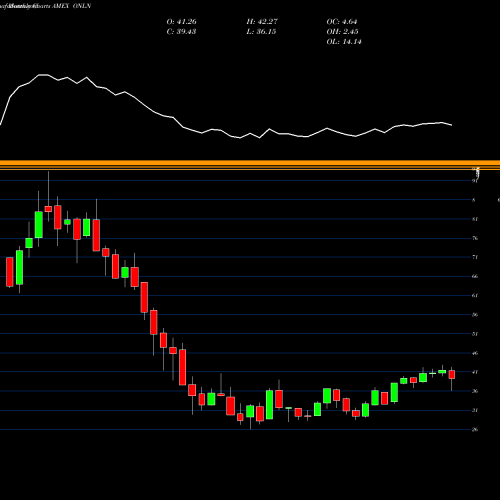Viewport: 500px width, 500px height.
Task: Select the 'OC: 4.64' reading
Action: pyautogui.click(x=342, y=22)
